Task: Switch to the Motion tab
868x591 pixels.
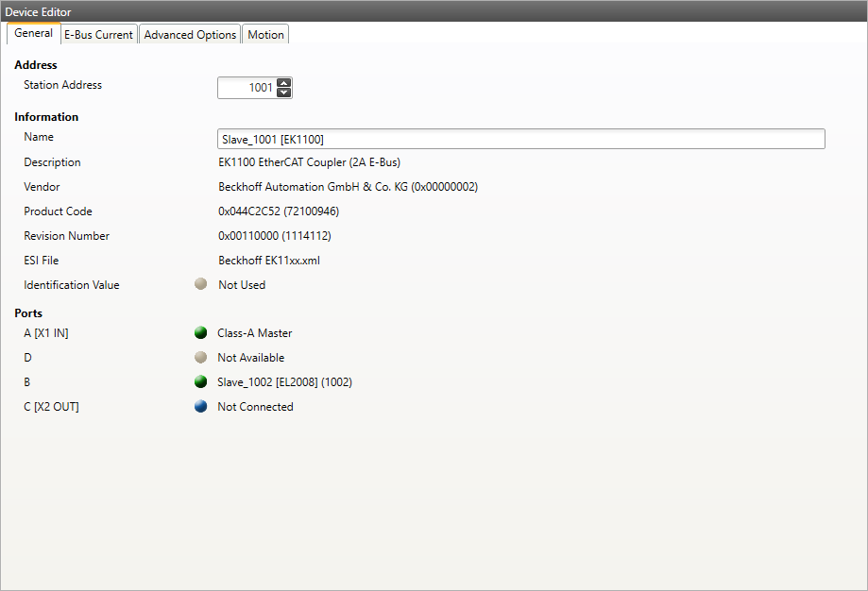Action: pyautogui.click(x=265, y=35)
